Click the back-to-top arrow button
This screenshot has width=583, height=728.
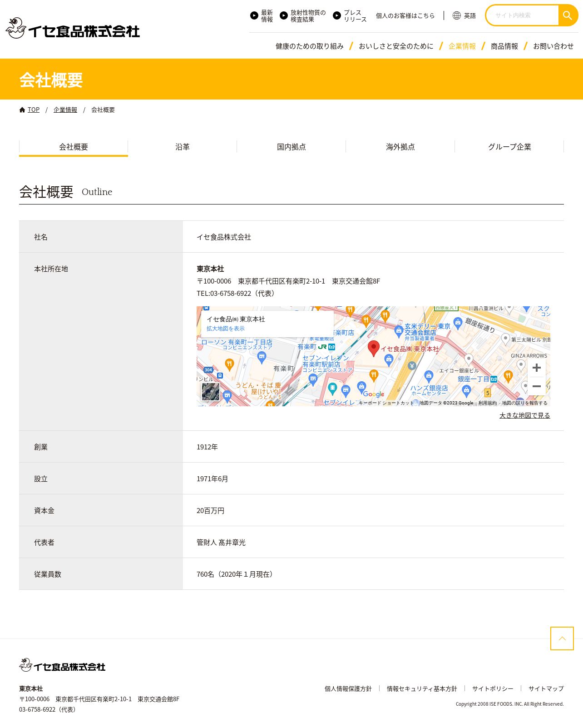click(562, 638)
